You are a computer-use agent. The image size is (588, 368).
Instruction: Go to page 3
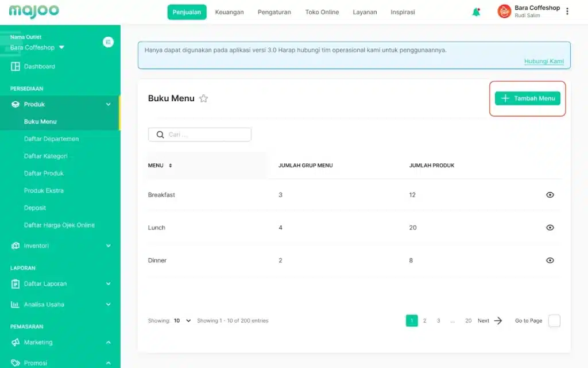(438, 321)
